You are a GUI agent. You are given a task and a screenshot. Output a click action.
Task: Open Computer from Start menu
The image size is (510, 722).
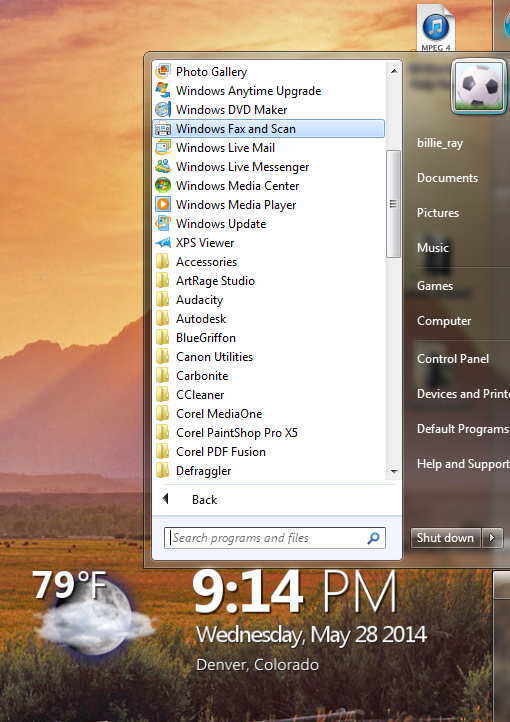pos(444,321)
